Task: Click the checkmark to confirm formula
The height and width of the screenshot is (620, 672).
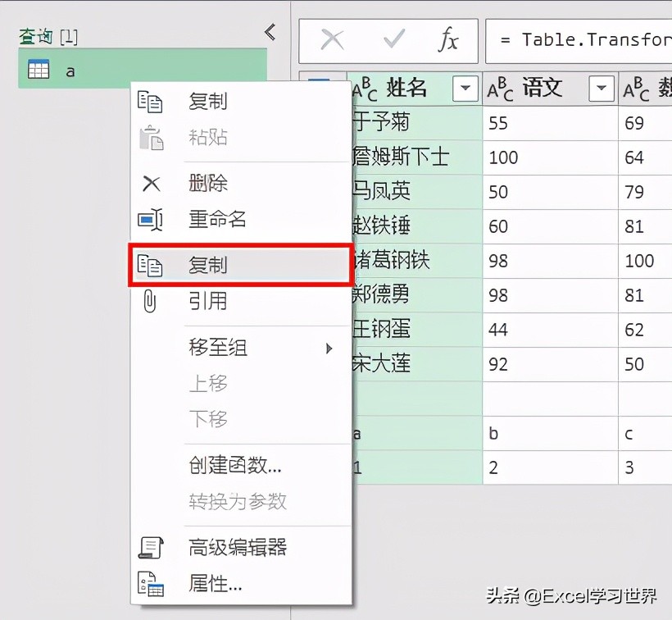Action: 393,41
